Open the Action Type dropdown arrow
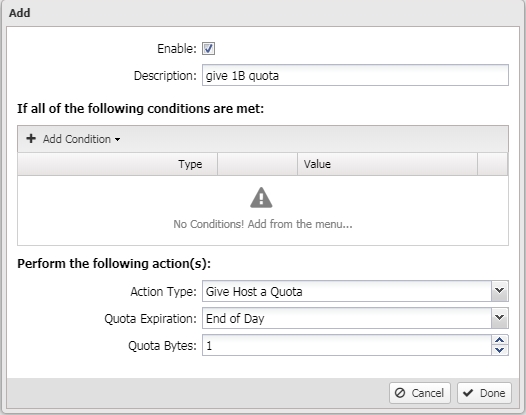526x415 pixels. click(500, 291)
